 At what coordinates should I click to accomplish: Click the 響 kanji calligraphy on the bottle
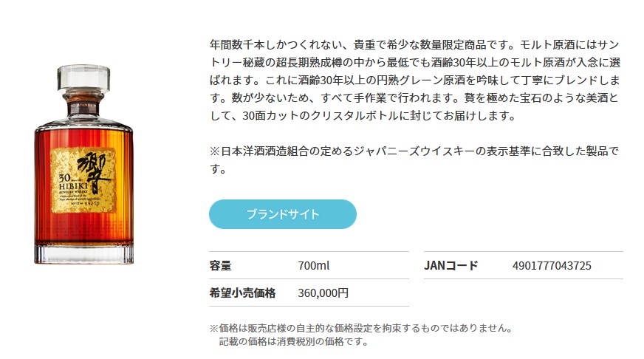[93, 171]
